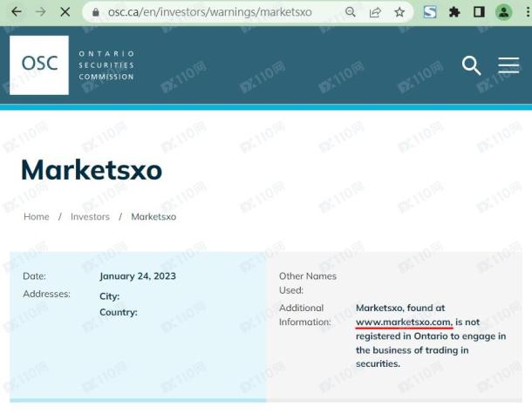Image resolution: width=532 pixels, height=414 pixels.
Task: Click the 'Country:' label
Action: (119, 312)
